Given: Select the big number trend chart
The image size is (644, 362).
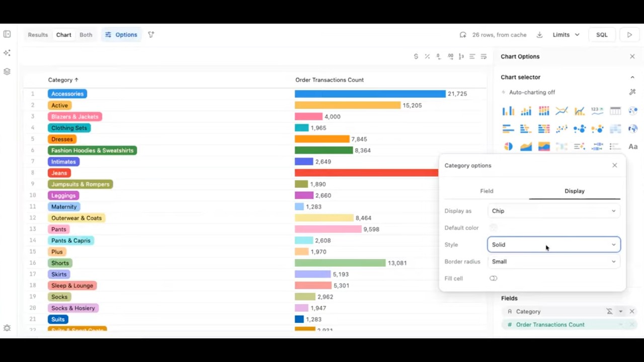Looking at the screenshot, I should (597, 111).
